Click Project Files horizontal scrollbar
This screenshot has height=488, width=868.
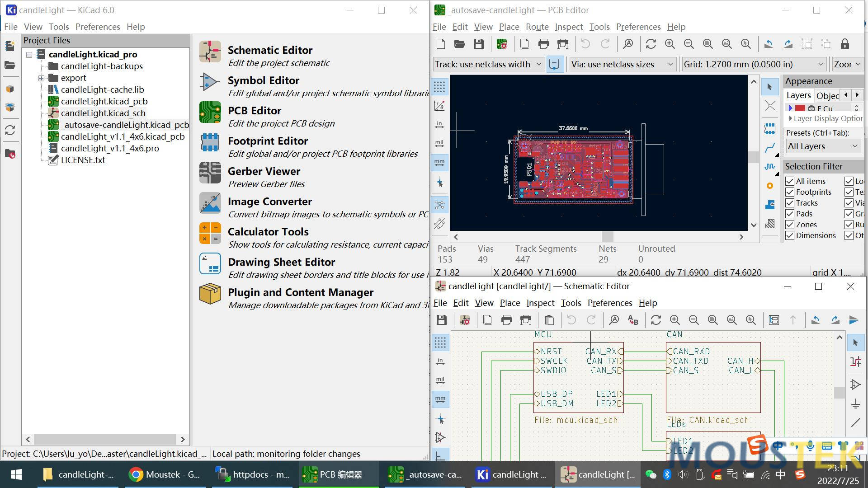(105, 439)
